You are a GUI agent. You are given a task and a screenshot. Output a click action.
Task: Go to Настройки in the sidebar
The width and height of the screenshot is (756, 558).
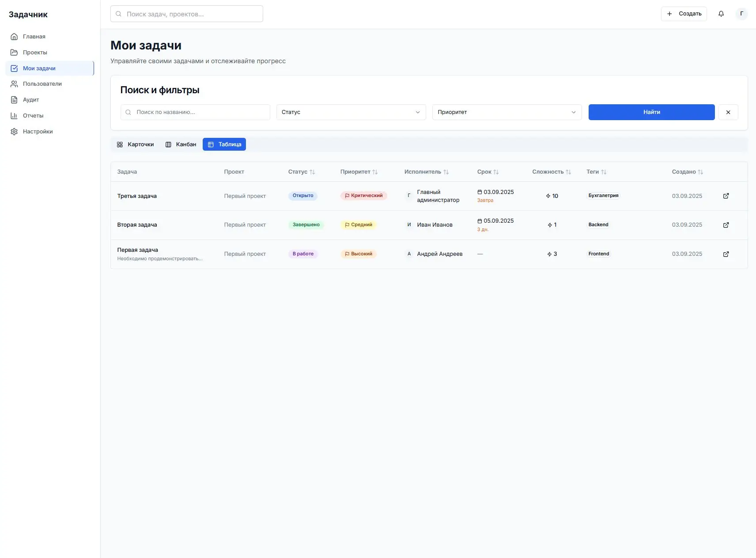point(38,132)
